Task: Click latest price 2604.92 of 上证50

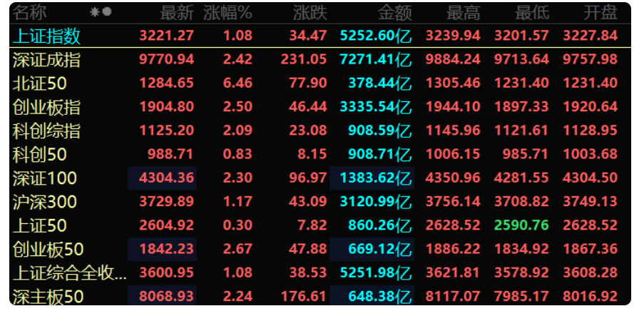Action: (x=166, y=225)
